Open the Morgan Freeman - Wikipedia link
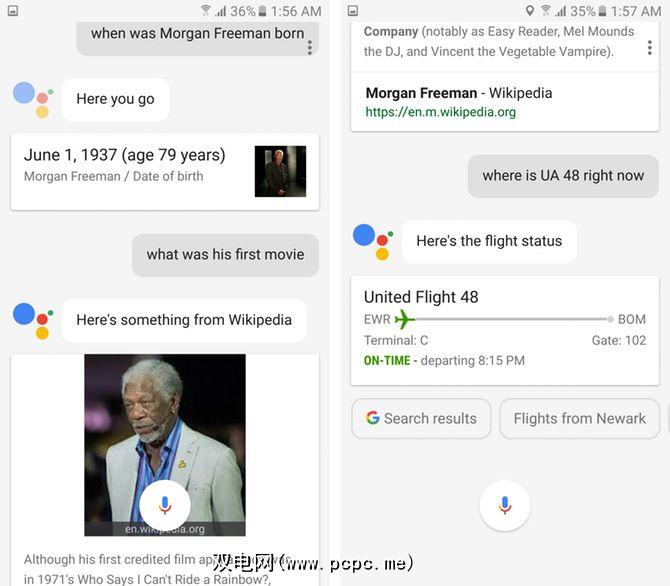The image size is (670, 586). (459, 93)
